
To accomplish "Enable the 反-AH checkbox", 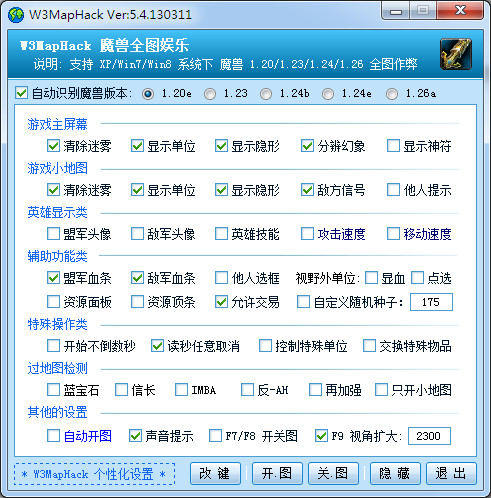I will coord(247,390).
